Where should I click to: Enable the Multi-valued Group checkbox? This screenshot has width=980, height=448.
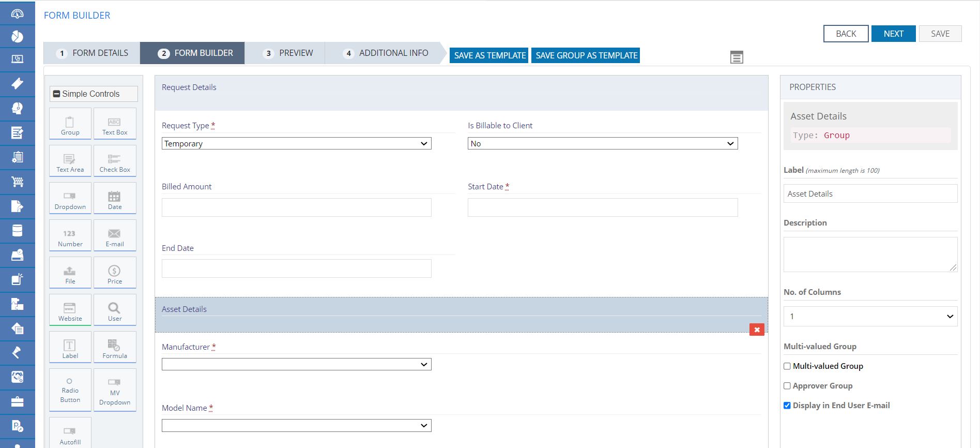coord(787,366)
